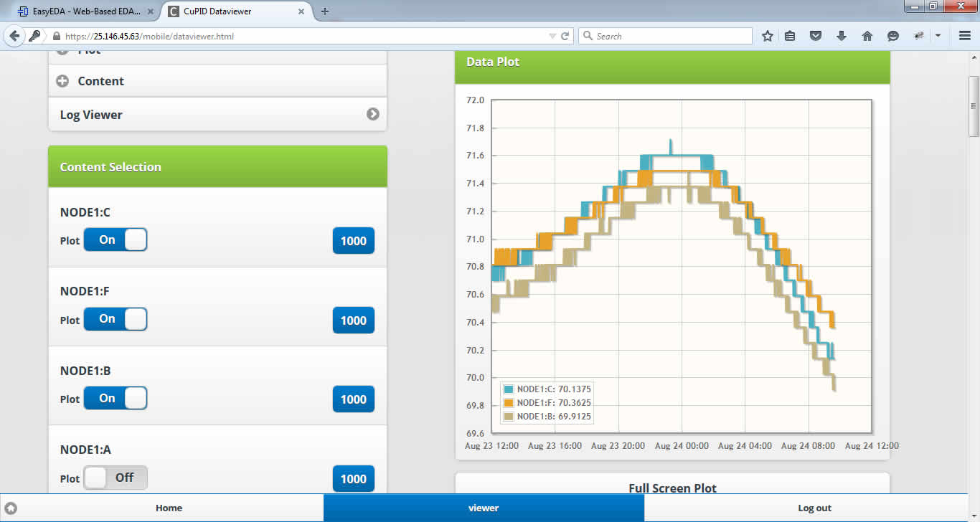
Task: Bookmark this page with the star icon
Action: point(768,36)
